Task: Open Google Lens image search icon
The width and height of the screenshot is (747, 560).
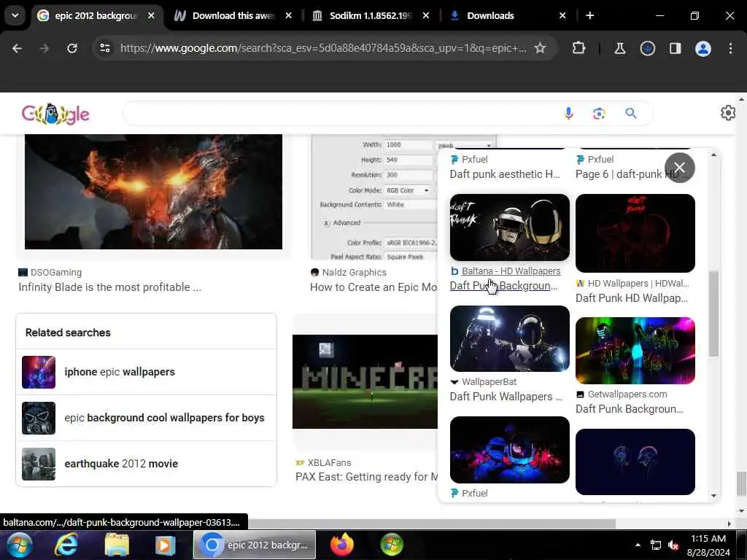Action: pos(599,113)
